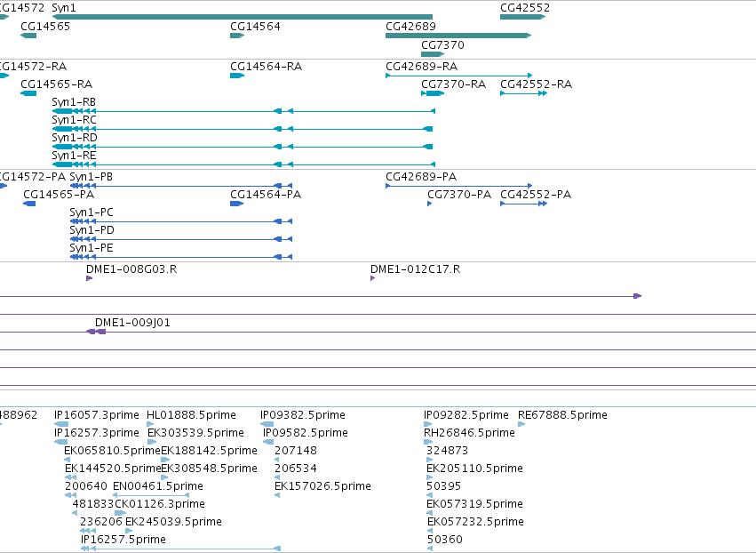
Task: Select the Syn1-PD protein label
Action: [x=92, y=230]
